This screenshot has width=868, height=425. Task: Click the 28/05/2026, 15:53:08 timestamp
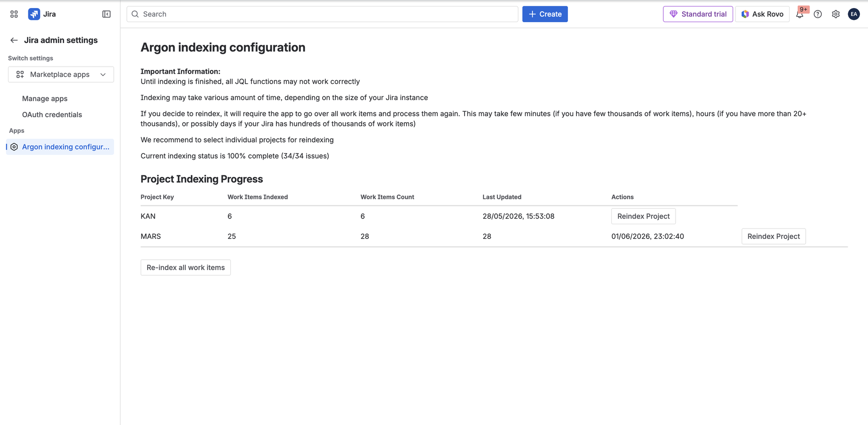coord(518,216)
